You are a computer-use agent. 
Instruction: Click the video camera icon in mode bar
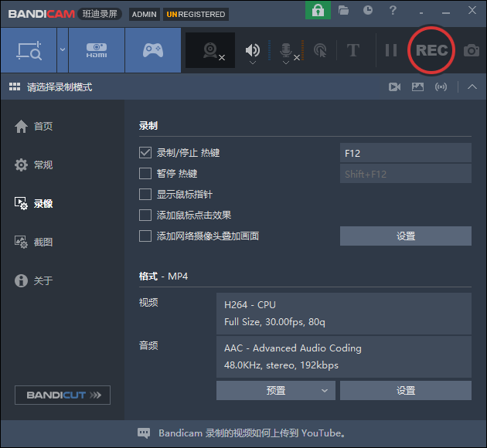click(394, 87)
